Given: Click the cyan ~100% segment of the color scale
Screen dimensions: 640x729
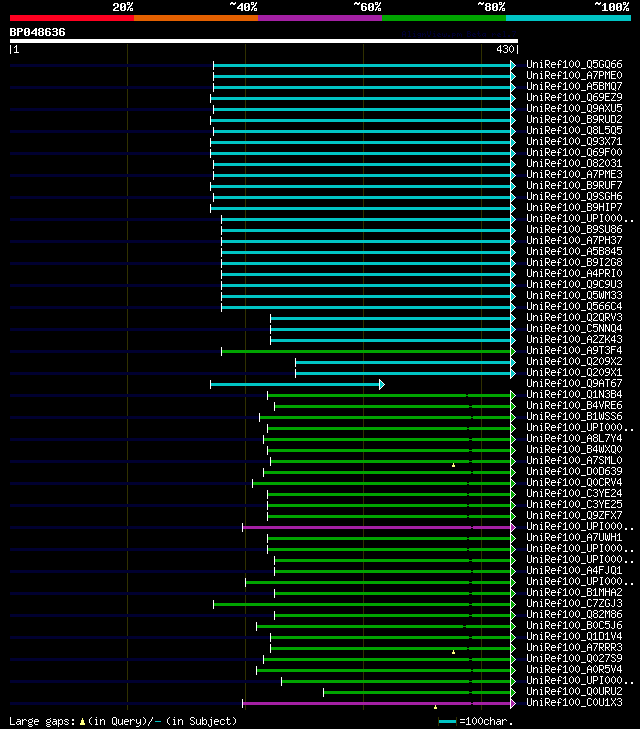Looking at the screenshot, I should [x=568, y=18].
